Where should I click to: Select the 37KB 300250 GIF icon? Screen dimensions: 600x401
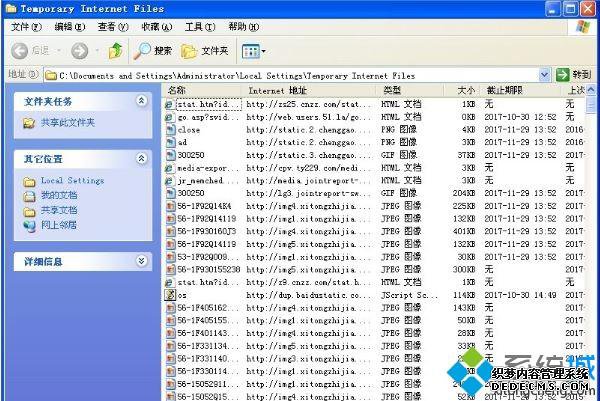tap(170, 155)
